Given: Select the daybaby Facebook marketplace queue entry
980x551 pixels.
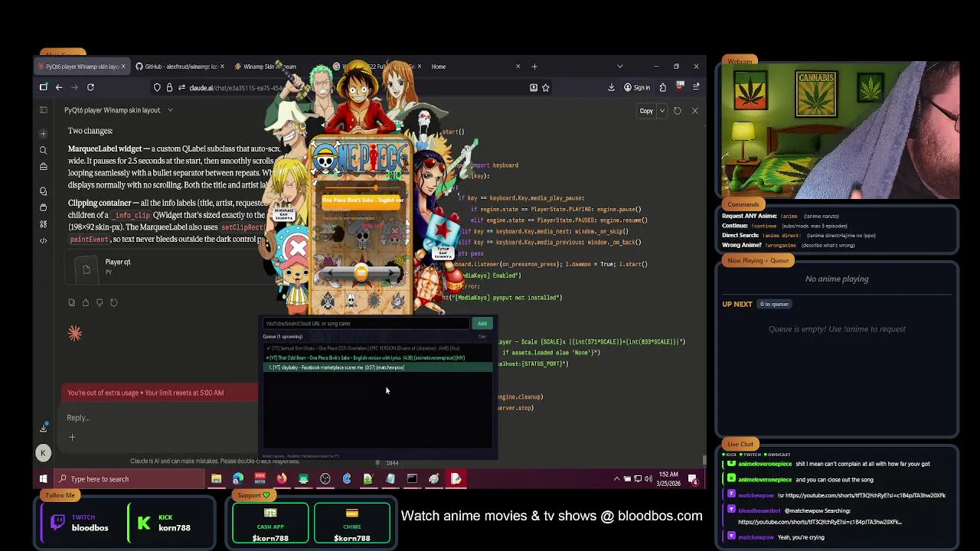Looking at the screenshot, I should (x=378, y=367).
